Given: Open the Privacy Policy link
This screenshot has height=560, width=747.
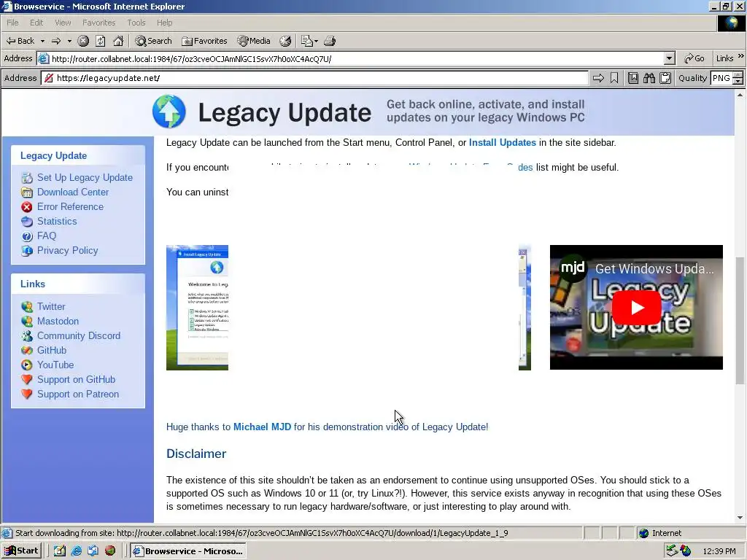Looking at the screenshot, I should pos(67,251).
